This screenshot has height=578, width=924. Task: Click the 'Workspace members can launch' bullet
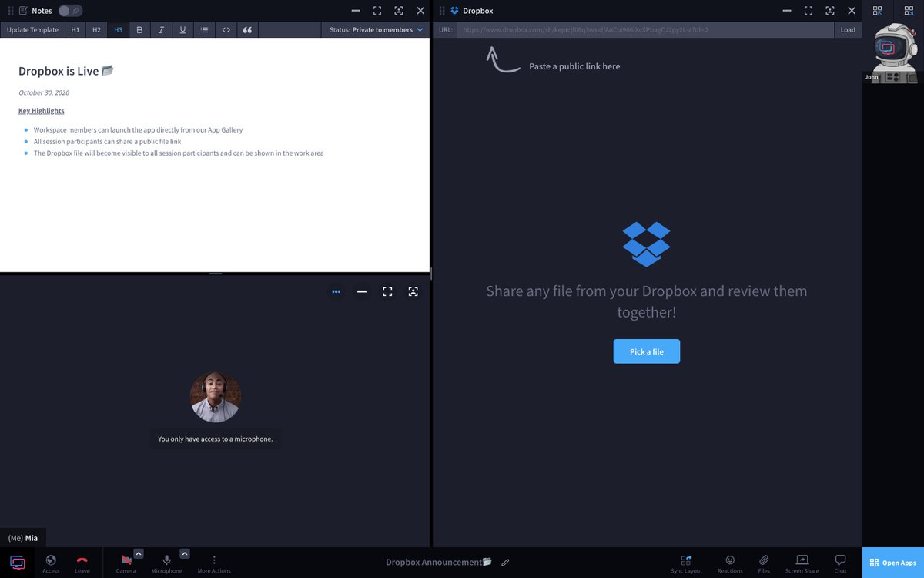pos(138,130)
